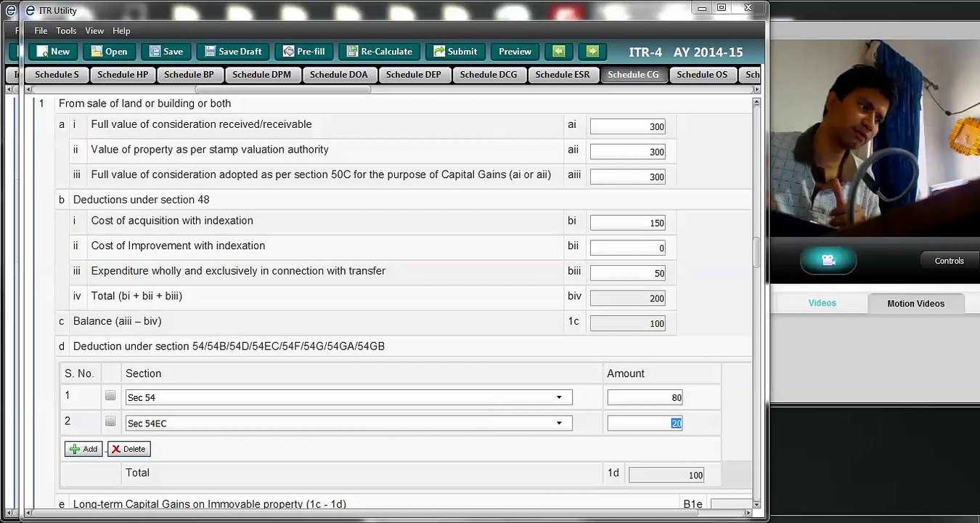The width and height of the screenshot is (980, 523).
Task: Open the File menu
Action: [x=41, y=31]
